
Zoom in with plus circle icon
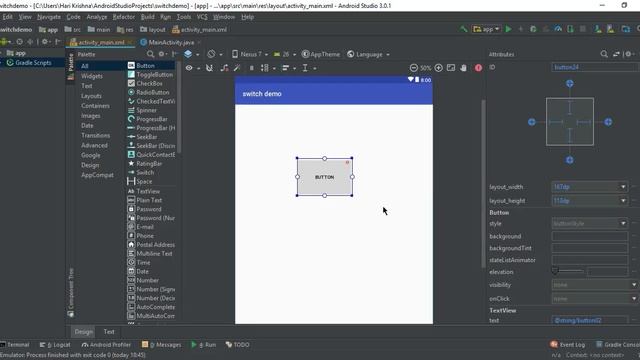(x=438, y=68)
